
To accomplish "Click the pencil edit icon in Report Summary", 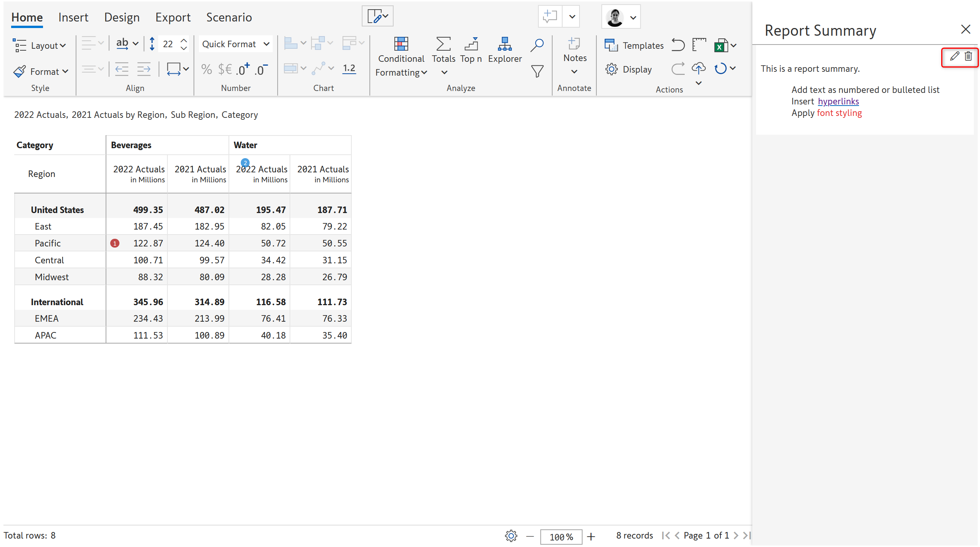I will tap(954, 56).
